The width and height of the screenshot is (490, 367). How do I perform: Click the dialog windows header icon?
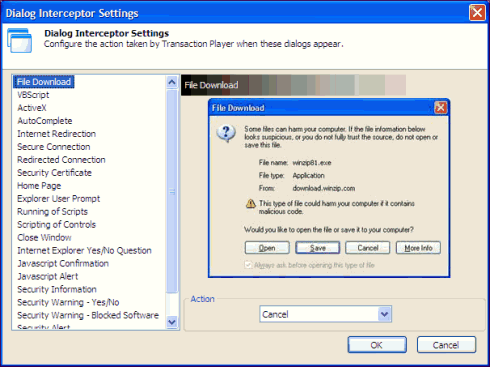click(x=20, y=41)
